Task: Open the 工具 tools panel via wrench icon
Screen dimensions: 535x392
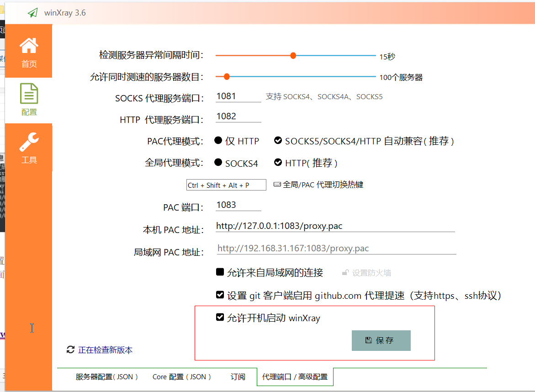Action: (x=29, y=146)
